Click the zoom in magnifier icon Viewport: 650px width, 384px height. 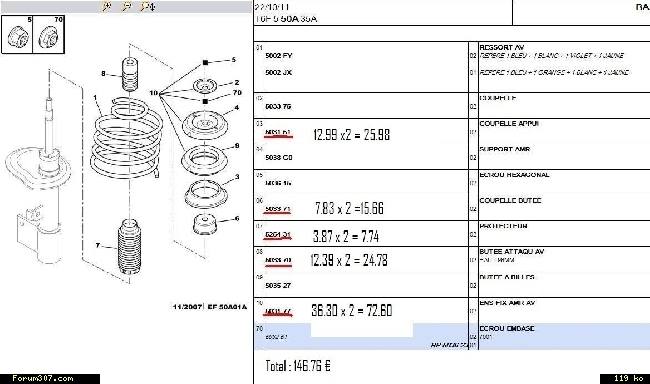coord(107,6)
